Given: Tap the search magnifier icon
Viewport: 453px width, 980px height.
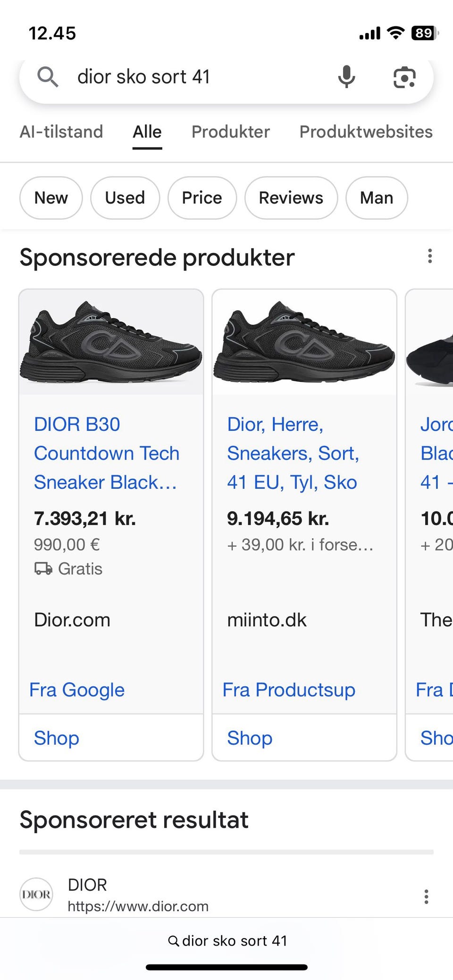Looking at the screenshot, I should [x=48, y=77].
